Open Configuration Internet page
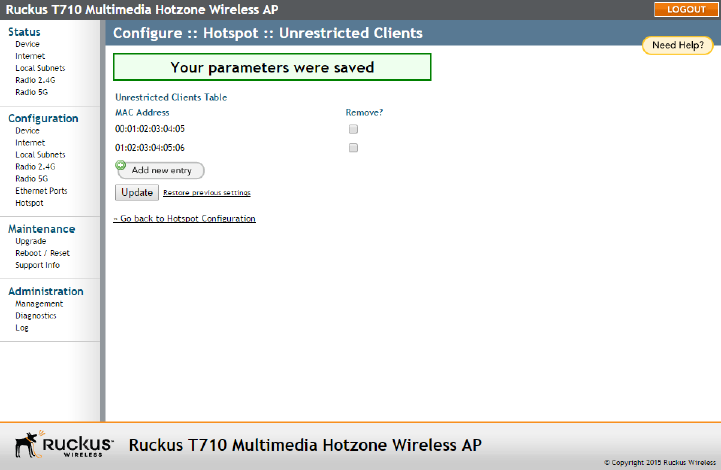 tap(30, 143)
